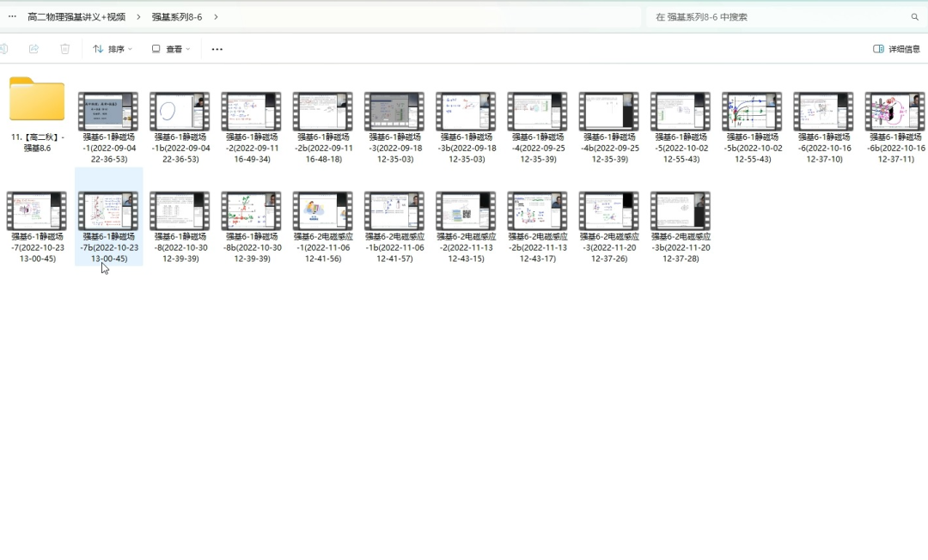Select the 强基系列8-6 breadcrumb item

click(x=177, y=17)
